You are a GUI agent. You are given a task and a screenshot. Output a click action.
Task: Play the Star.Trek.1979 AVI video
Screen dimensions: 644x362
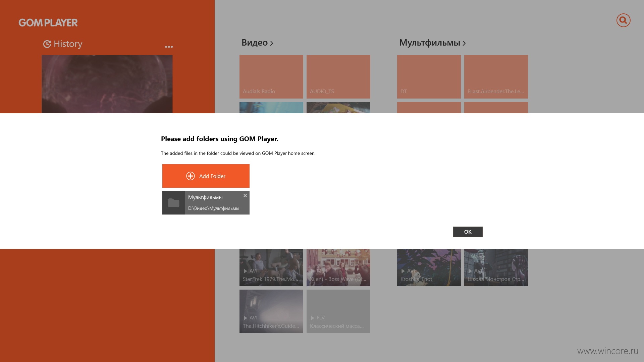[271, 267]
